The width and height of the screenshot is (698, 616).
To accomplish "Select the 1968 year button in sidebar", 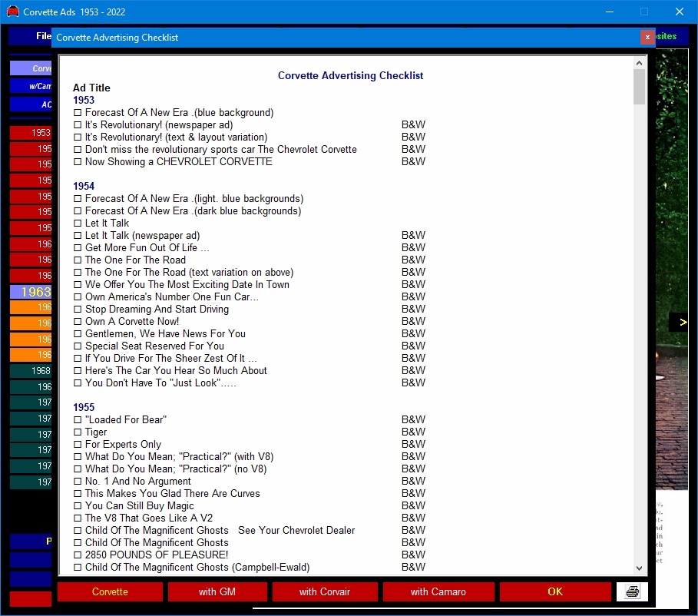I will [x=31, y=370].
